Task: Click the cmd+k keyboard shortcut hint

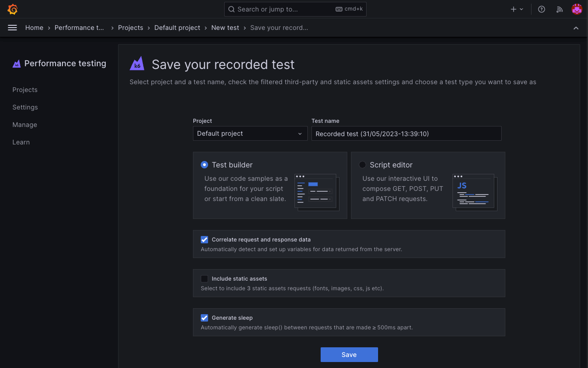Action: click(349, 9)
